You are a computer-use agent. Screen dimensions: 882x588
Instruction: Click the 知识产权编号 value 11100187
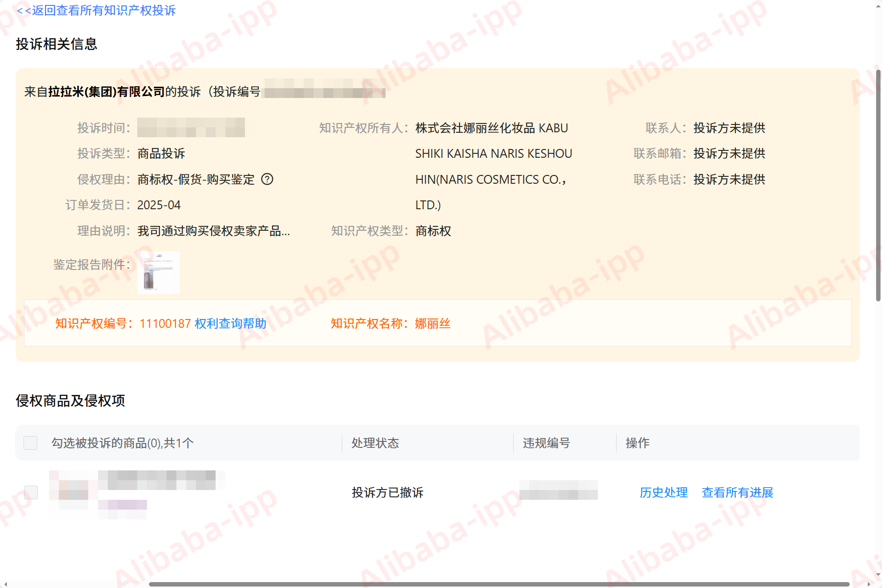point(165,323)
